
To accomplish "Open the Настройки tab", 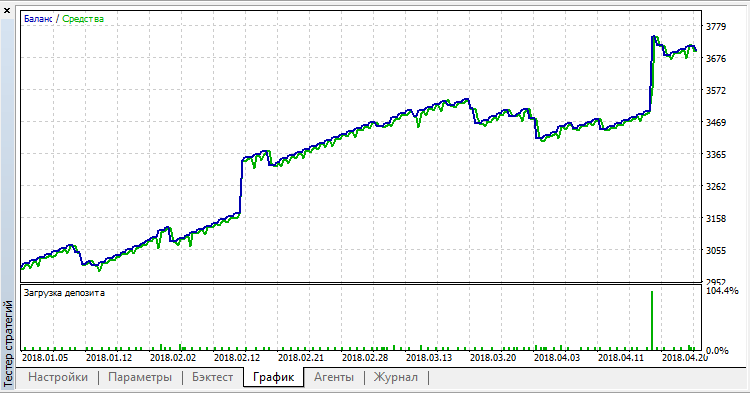I will tap(58, 377).
